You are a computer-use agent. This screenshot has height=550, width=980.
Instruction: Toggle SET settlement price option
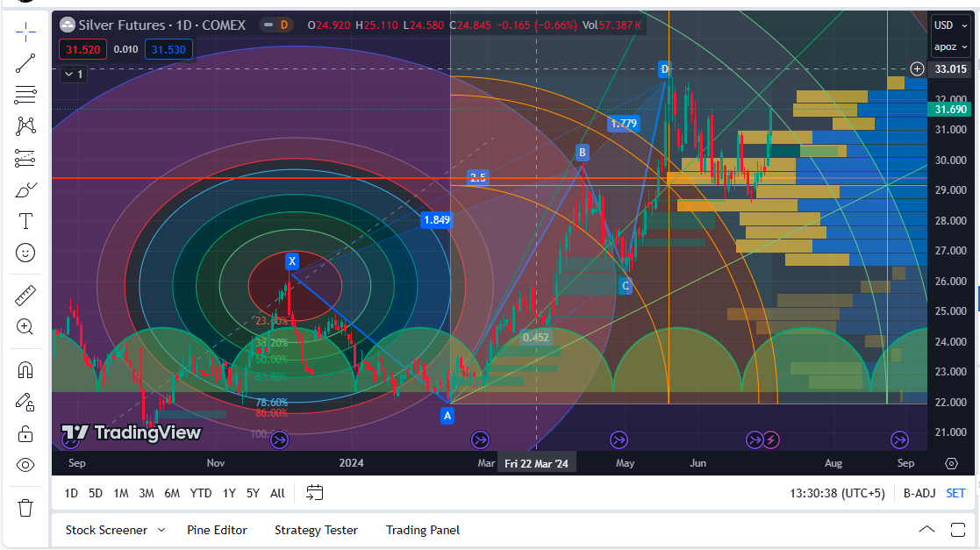[x=955, y=493]
